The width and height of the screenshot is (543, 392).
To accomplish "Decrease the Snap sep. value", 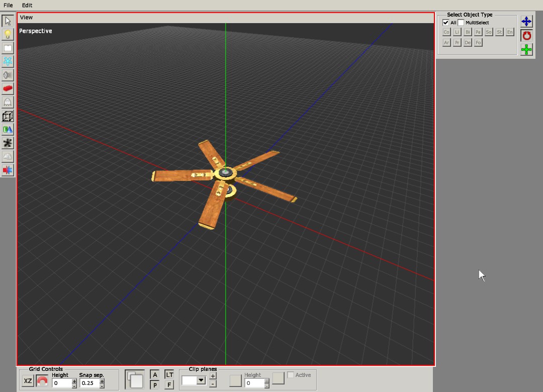I will [x=102, y=385].
